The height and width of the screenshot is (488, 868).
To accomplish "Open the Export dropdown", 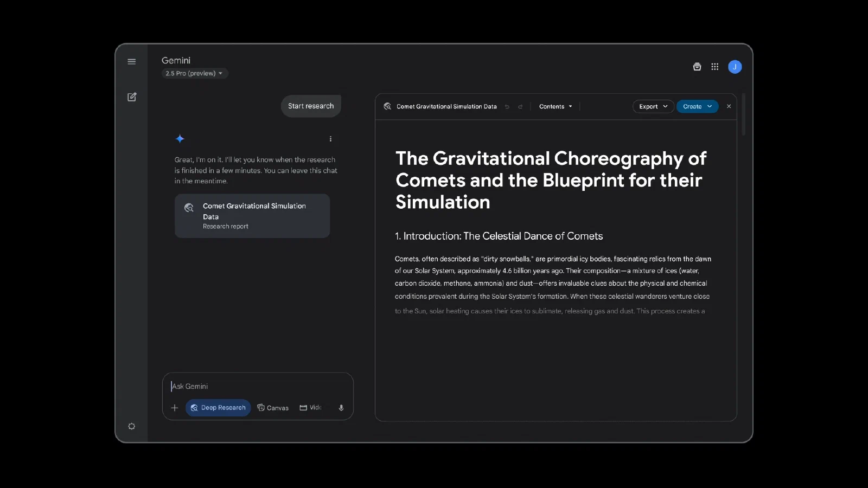I will point(653,107).
